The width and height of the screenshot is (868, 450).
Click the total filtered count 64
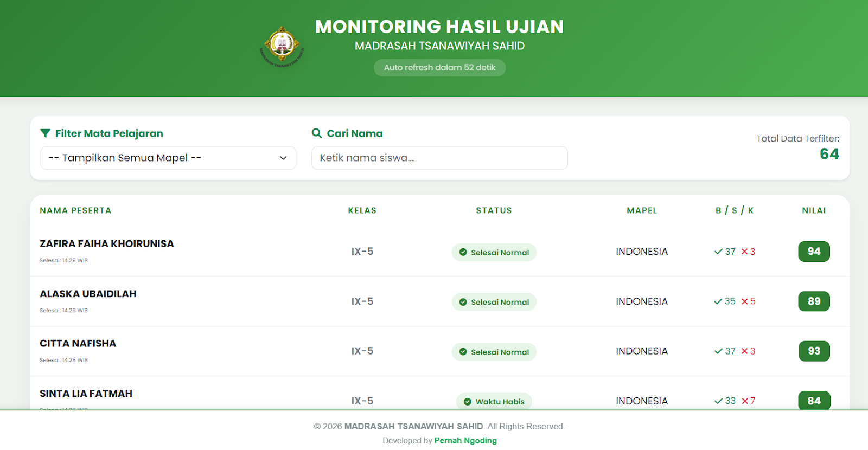(829, 154)
